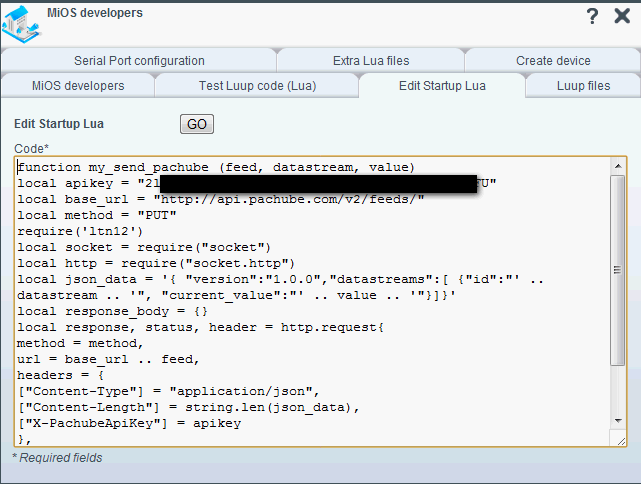Click the 'local http = require("socket.http")' line
Viewport: 641px width, 484px height.
pyautogui.click(x=156, y=263)
